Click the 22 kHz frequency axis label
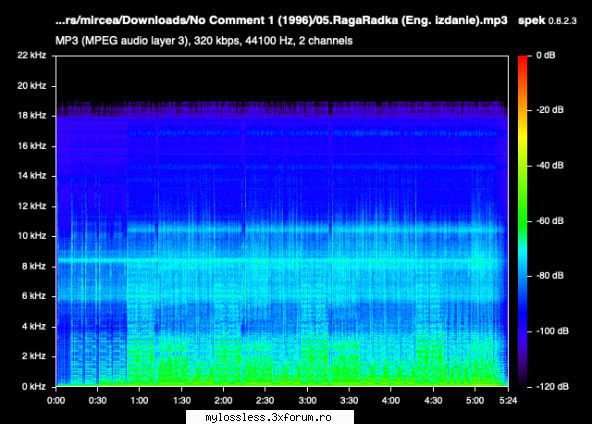This screenshot has height=424, width=592. pyautogui.click(x=32, y=55)
